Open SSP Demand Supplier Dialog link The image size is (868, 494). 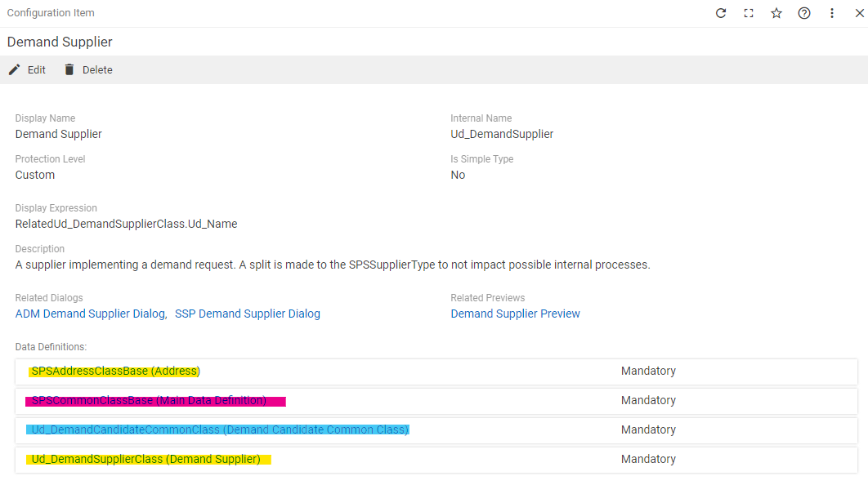pos(248,314)
